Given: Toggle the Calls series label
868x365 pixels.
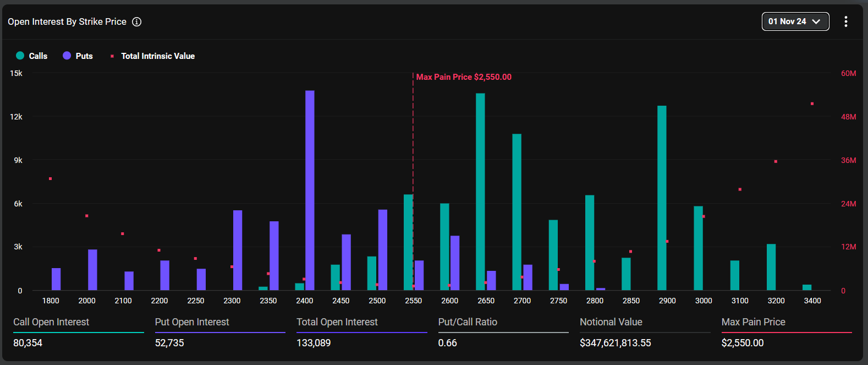Looking at the screenshot, I should [x=38, y=56].
